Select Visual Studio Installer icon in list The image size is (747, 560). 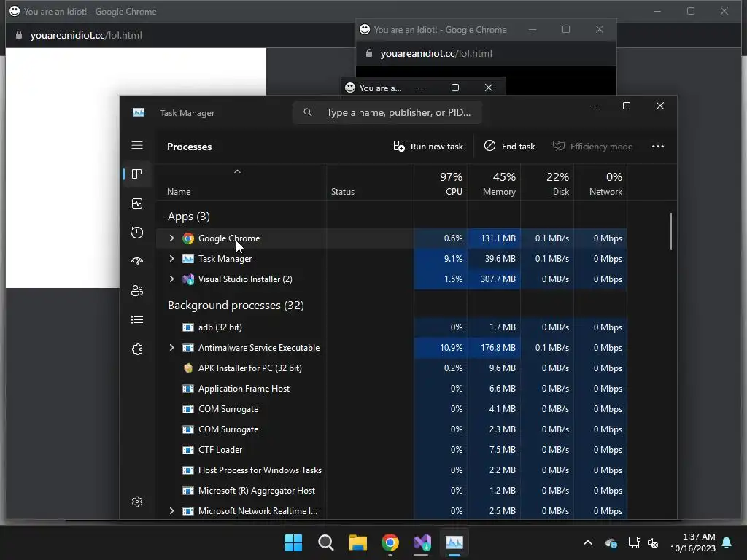click(x=188, y=279)
